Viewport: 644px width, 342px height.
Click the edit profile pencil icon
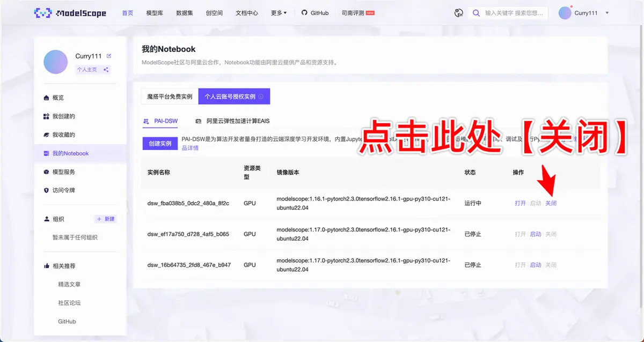109,56
